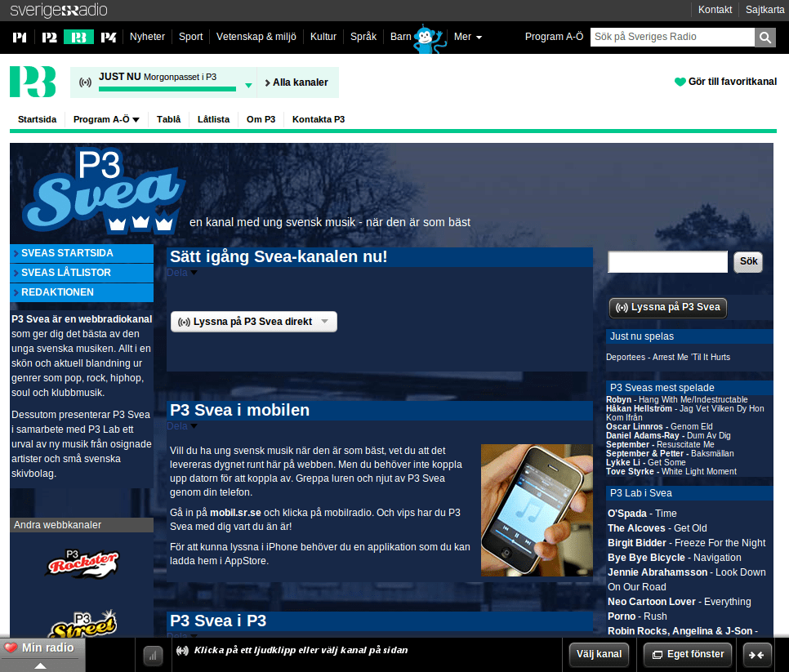Click the collapse arrows player button
The height and width of the screenshot is (672, 789).
[x=756, y=654]
